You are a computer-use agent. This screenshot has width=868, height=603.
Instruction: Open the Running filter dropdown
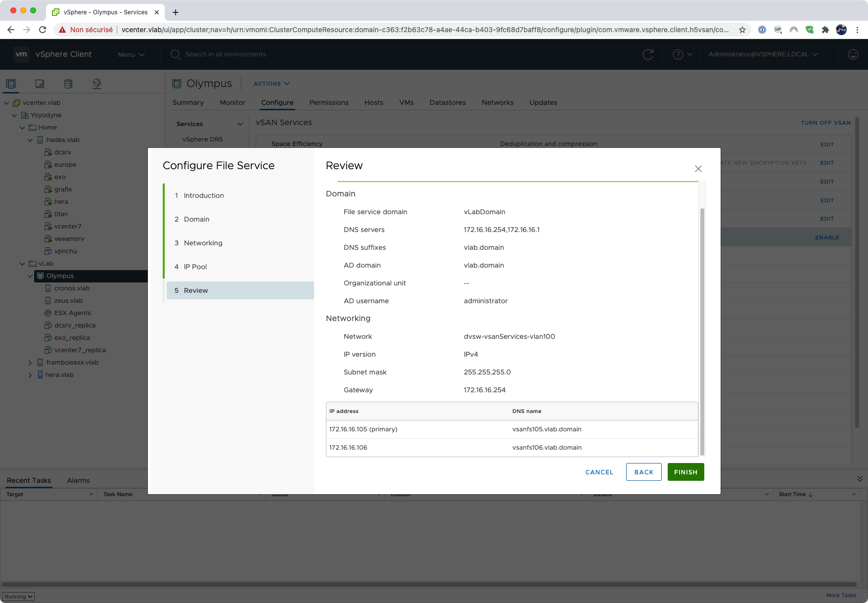(x=18, y=597)
